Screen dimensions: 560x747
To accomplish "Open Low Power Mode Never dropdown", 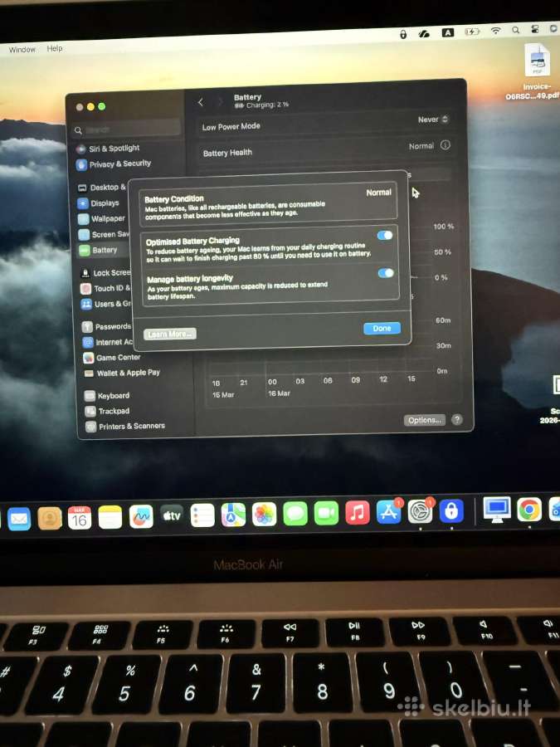I will point(433,120).
